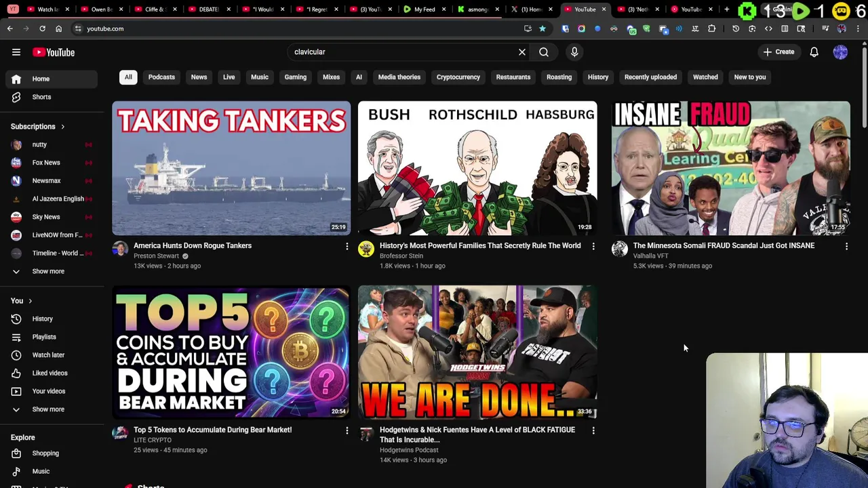868x488 pixels.
Task: Open the browser three-dot menu
Action: (x=859, y=28)
